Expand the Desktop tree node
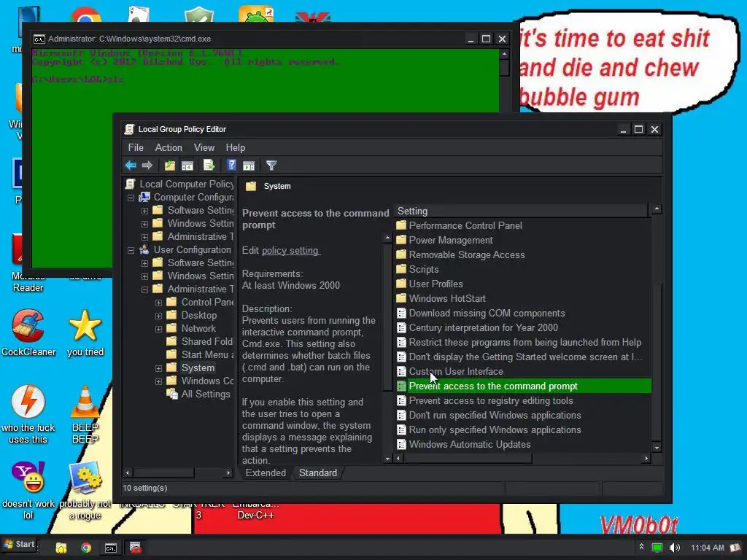 tap(158, 316)
